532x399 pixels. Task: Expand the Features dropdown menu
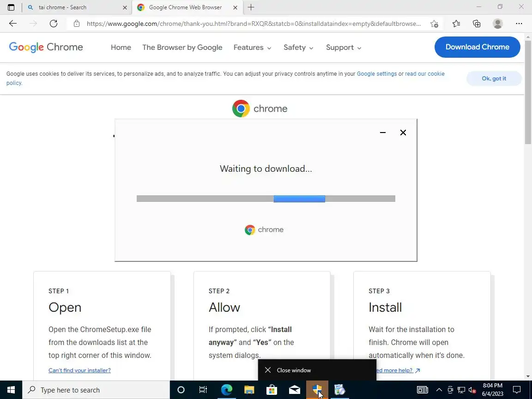pyautogui.click(x=253, y=48)
